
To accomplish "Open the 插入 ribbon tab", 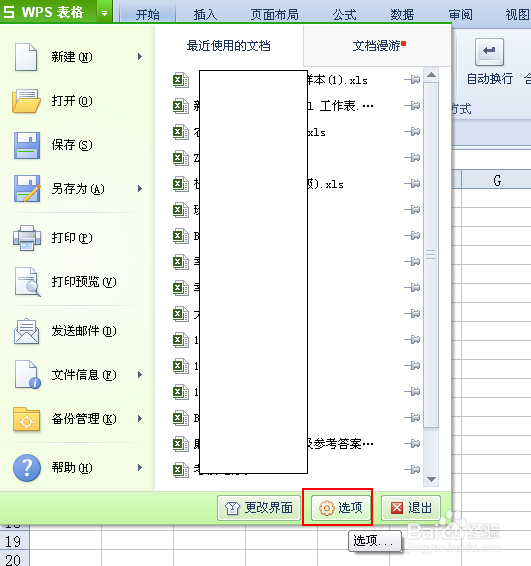I will [x=205, y=14].
